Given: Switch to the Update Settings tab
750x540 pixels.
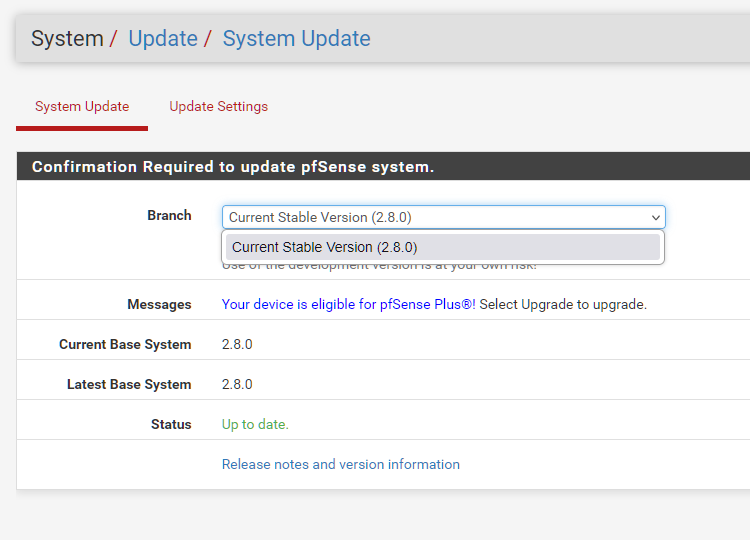Looking at the screenshot, I should 219,106.
